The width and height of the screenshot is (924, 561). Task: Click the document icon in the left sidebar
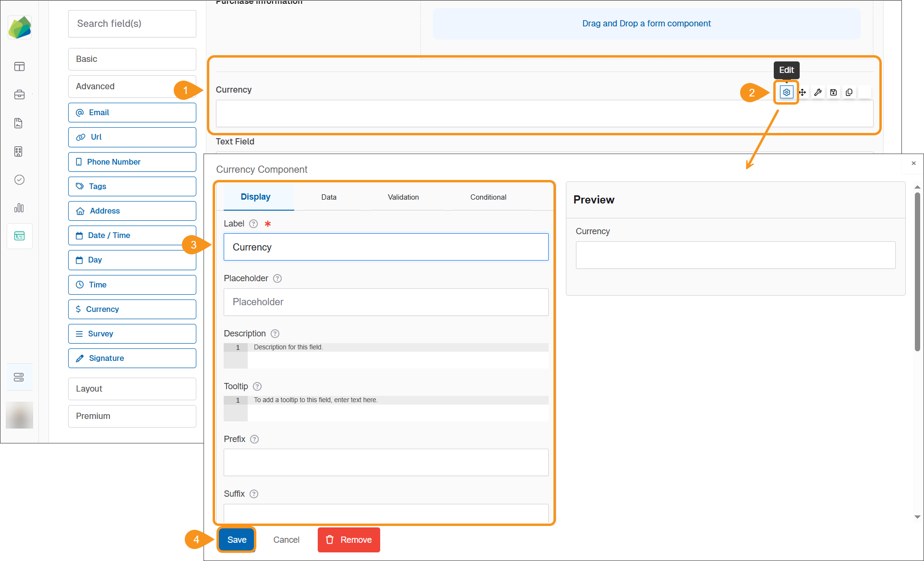coord(19,123)
